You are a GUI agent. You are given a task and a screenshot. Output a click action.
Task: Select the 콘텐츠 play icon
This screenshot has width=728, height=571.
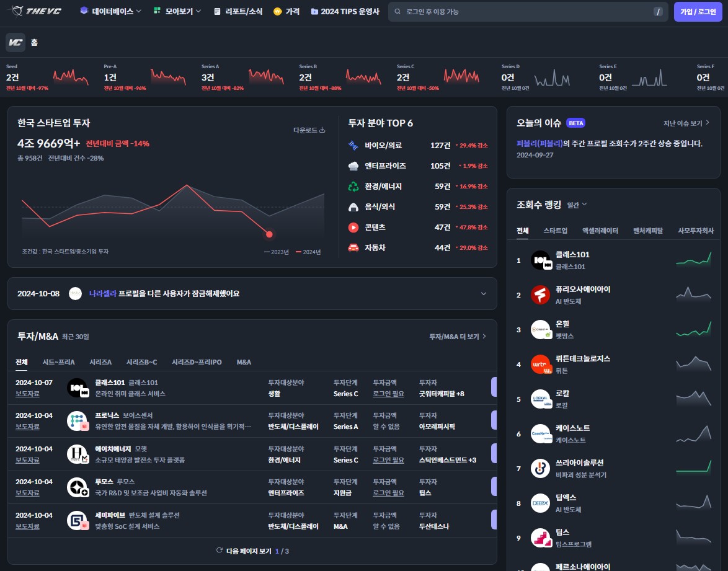pyautogui.click(x=353, y=227)
